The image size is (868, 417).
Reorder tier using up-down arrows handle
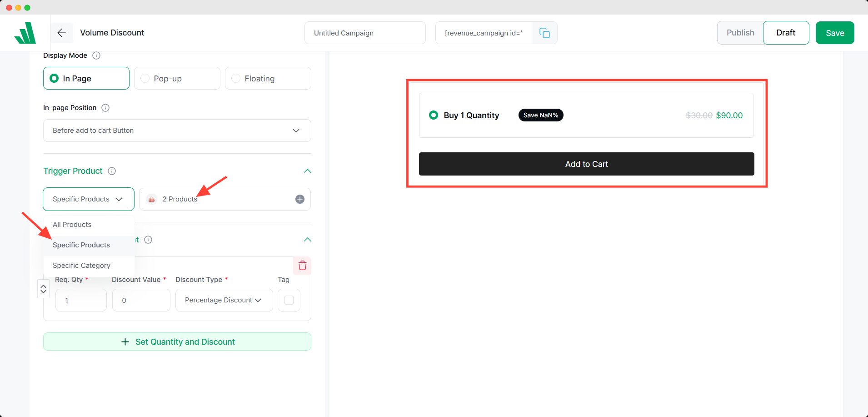click(43, 289)
